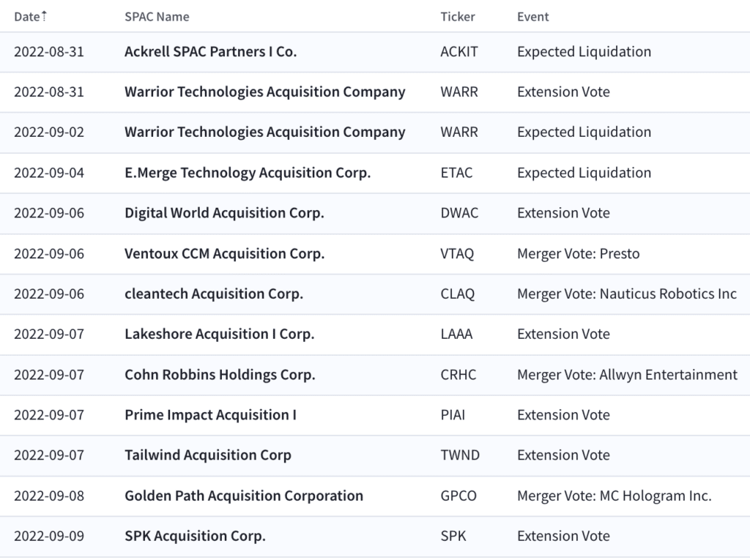Click E.Merge Technology Acquisition Corp. name
Screen dimensions: 750x560
[248, 173]
